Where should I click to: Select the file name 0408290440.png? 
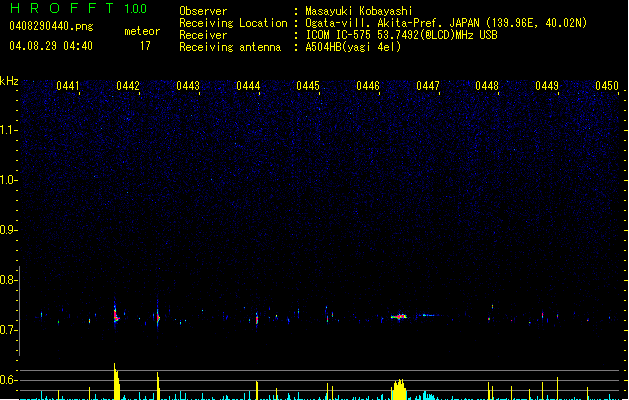[51, 26]
